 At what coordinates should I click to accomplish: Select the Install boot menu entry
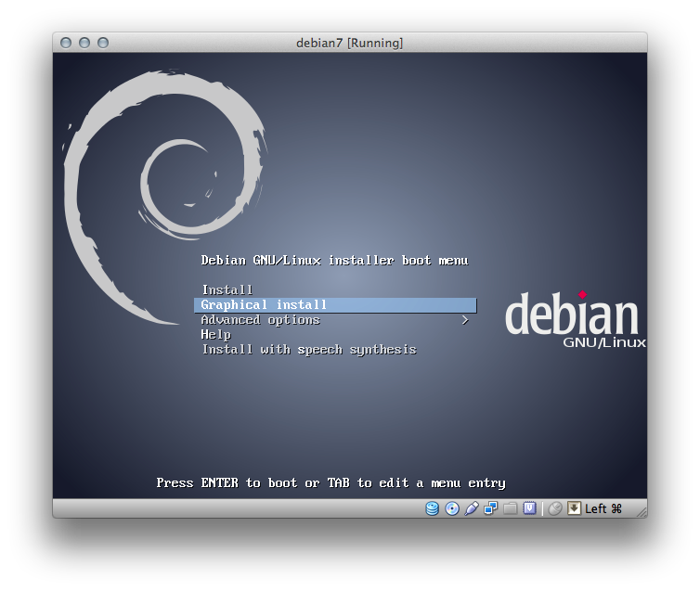tap(227, 289)
